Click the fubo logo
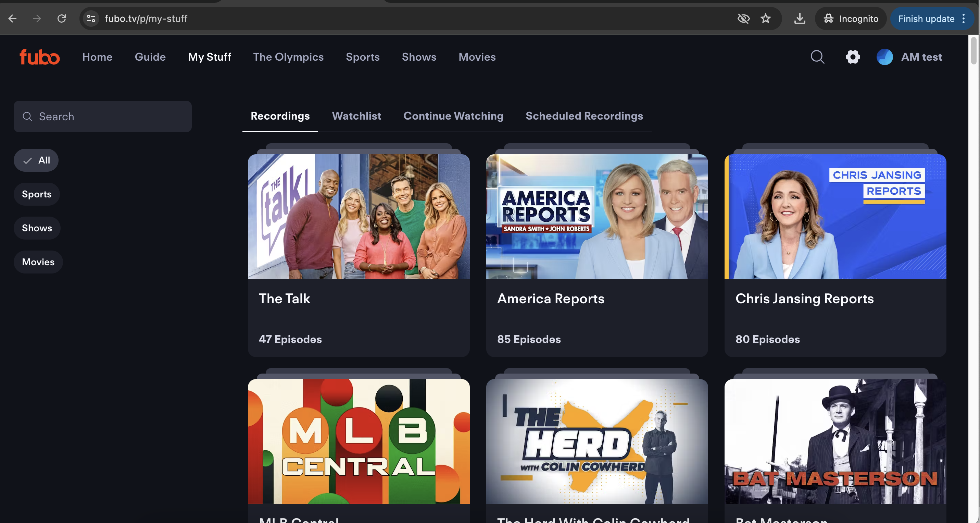Image resolution: width=980 pixels, height=523 pixels. coord(40,57)
